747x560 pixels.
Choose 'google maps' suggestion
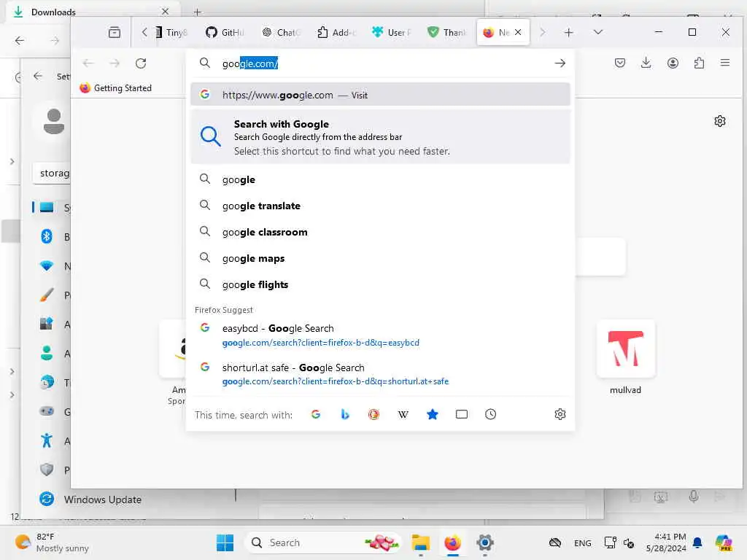pos(380,258)
